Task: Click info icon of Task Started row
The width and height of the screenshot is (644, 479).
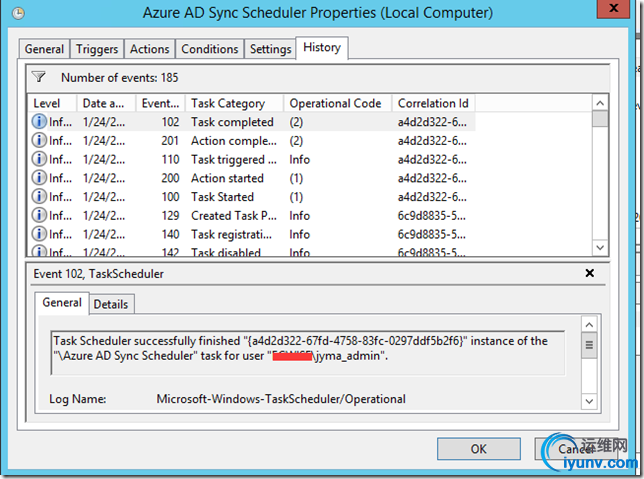Action: pos(39,196)
